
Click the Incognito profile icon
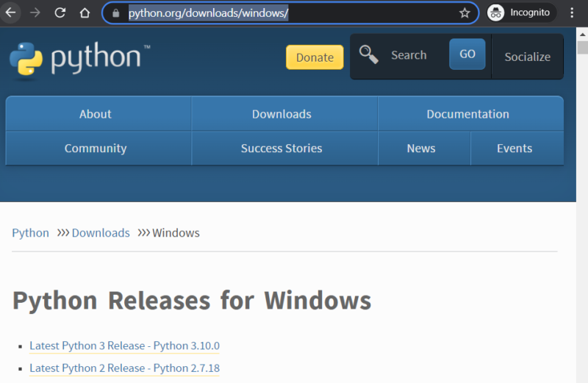[x=495, y=13]
